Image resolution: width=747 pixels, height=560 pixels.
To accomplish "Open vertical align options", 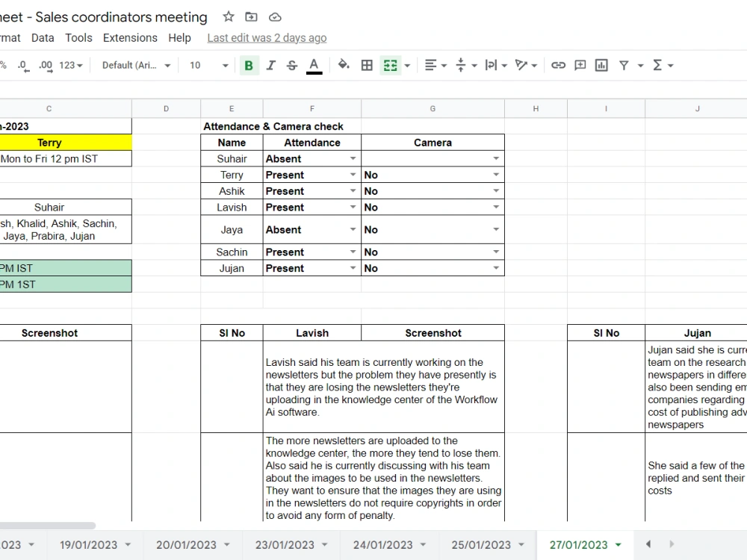I will click(466, 65).
